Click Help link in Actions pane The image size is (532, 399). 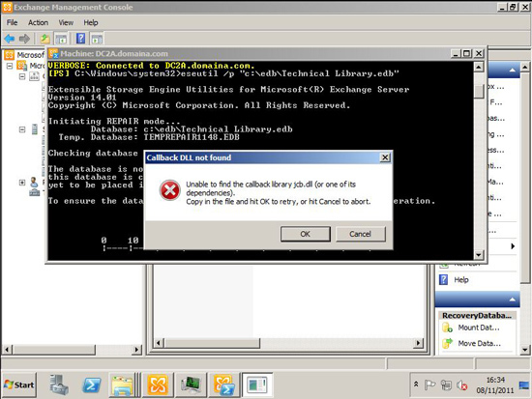point(461,279)
